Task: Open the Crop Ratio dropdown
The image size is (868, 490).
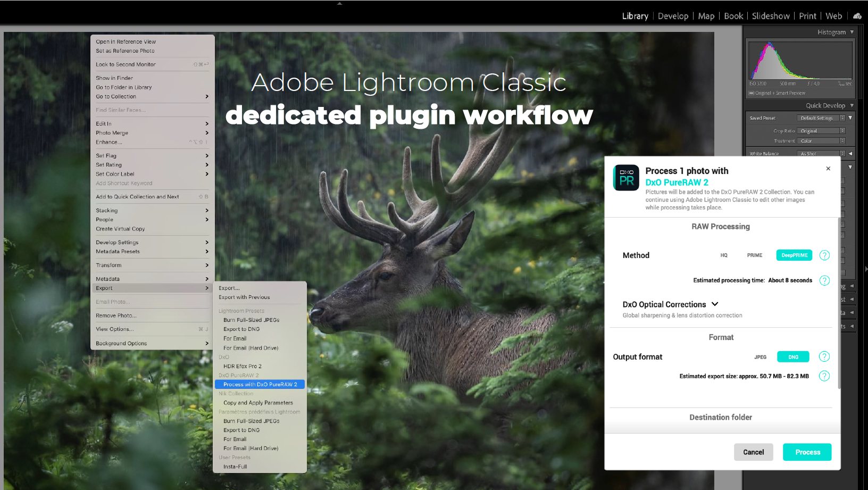Action: pyautogui.click(x=822, y=131)
